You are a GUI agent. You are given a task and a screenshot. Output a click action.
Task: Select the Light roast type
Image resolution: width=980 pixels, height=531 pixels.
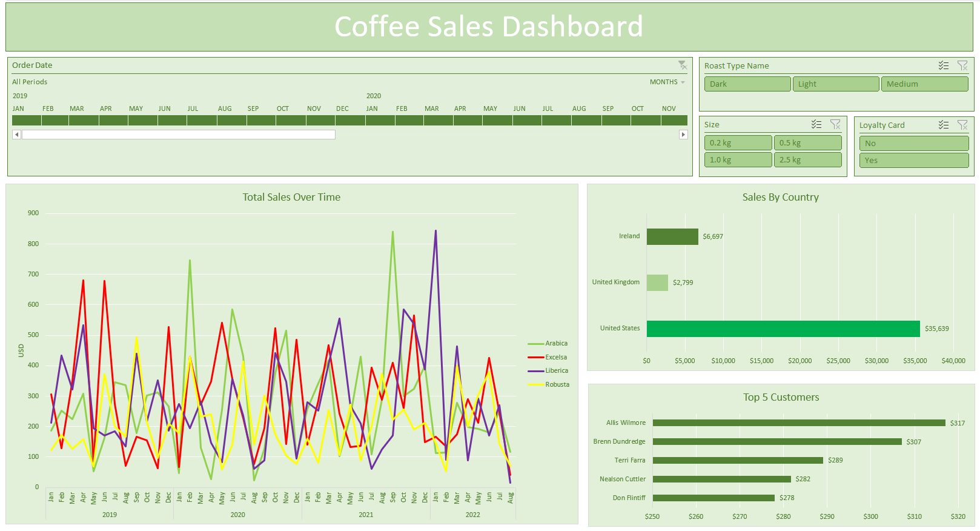(x=836, y=84)
